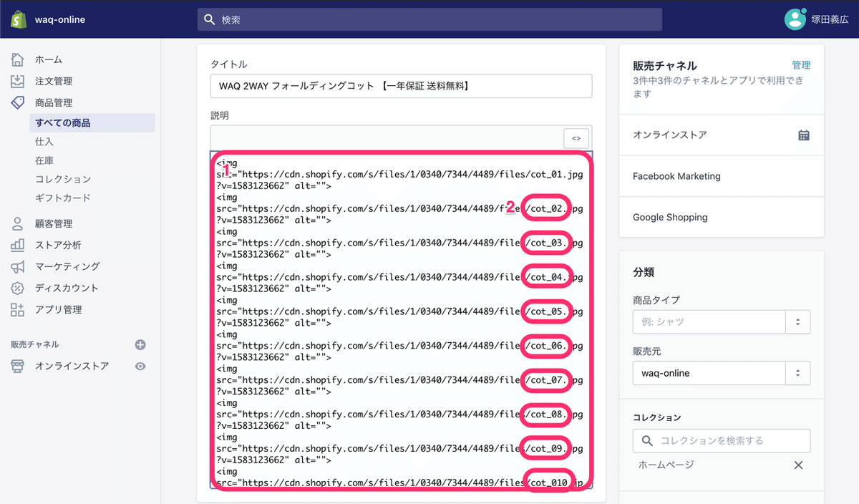Click オンラインストア in 販売チャネル card
This screenshot has width=859, height=504.
(670, 135)
